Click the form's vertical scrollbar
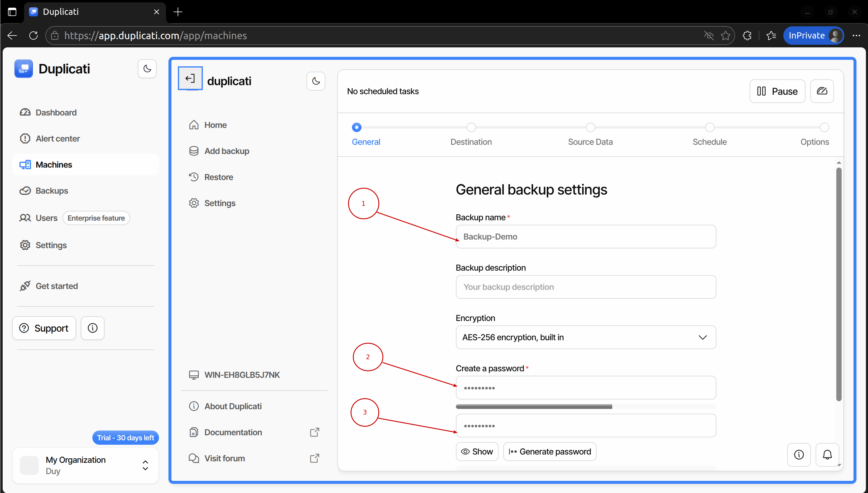 [839, 285]
